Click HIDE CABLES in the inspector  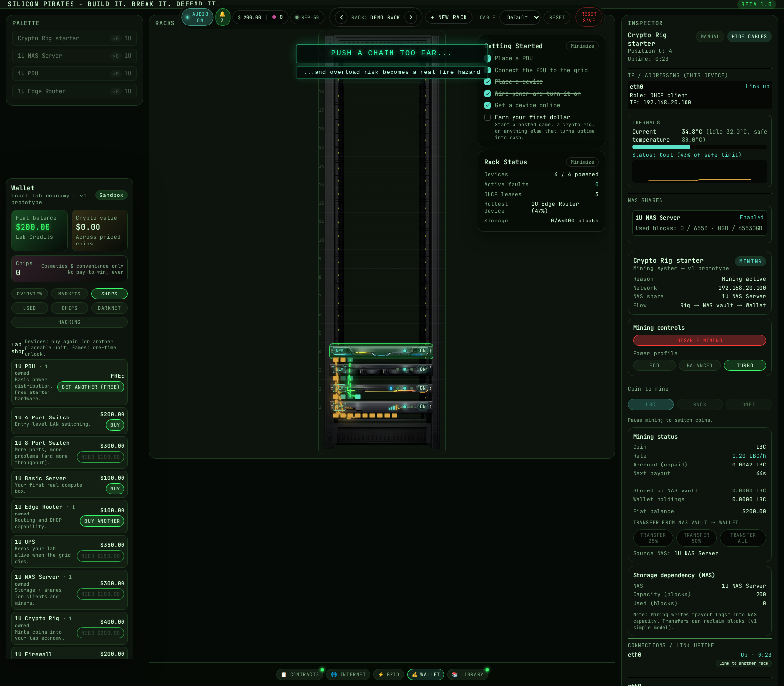749,37
